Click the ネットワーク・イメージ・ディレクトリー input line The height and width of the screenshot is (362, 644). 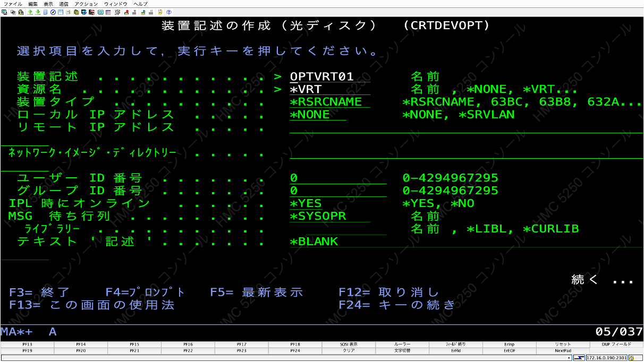click(467, 153)
